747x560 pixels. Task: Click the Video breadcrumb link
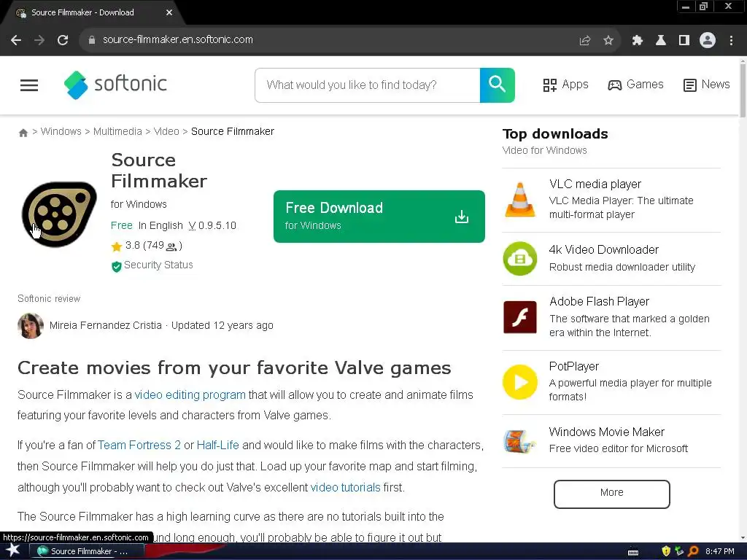(x=166, y=131)
